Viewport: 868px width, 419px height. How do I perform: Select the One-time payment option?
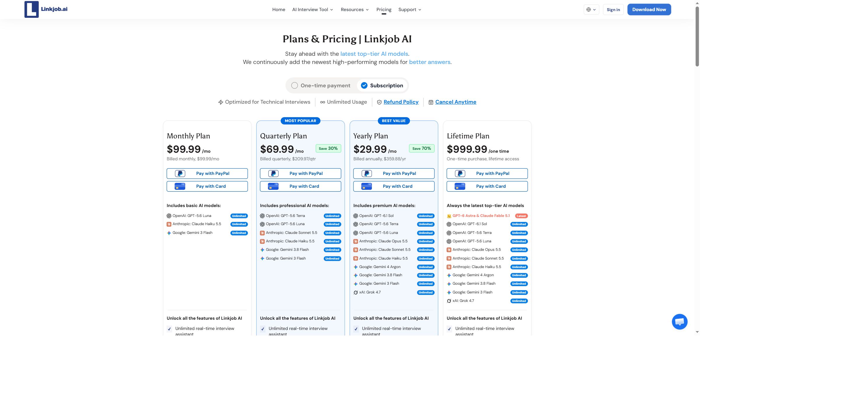coord(321,85)
